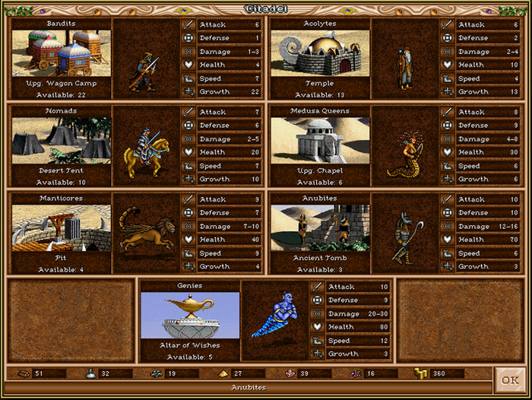The height and width of the screenshot is (400, 532).
Task: Click the gems resource icon
Action: (x=356, y=373)
